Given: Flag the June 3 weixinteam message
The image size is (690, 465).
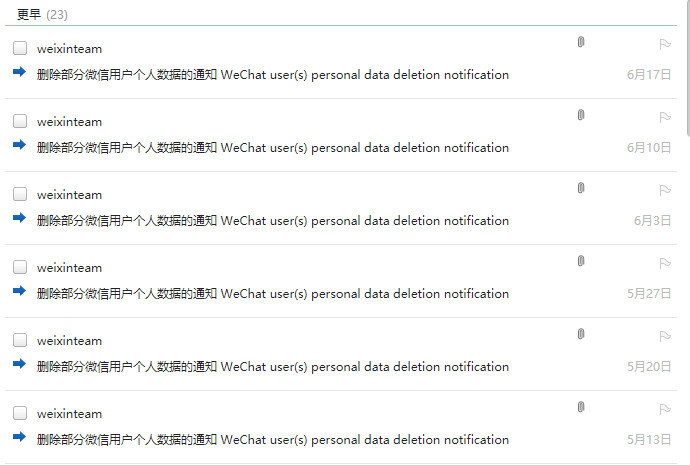Looking at the screenshot, I should tap(665, 189).
